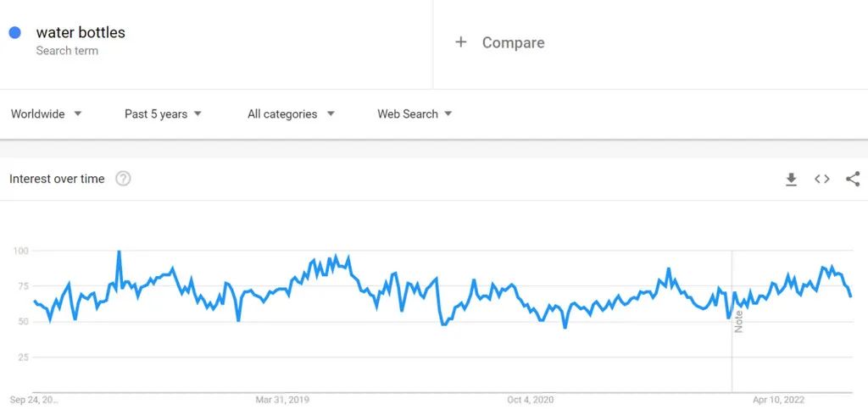The height and width of the screenshot is (415, 868).
Task: Edit the water bottles search term
Action: (81, 33)
